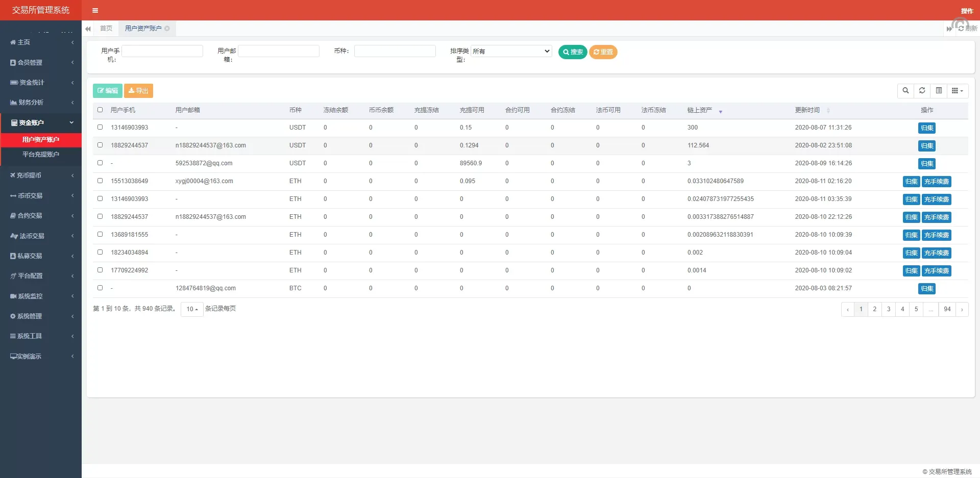
Task: Click the table refresh icon
Action: (x=922, y=91)
